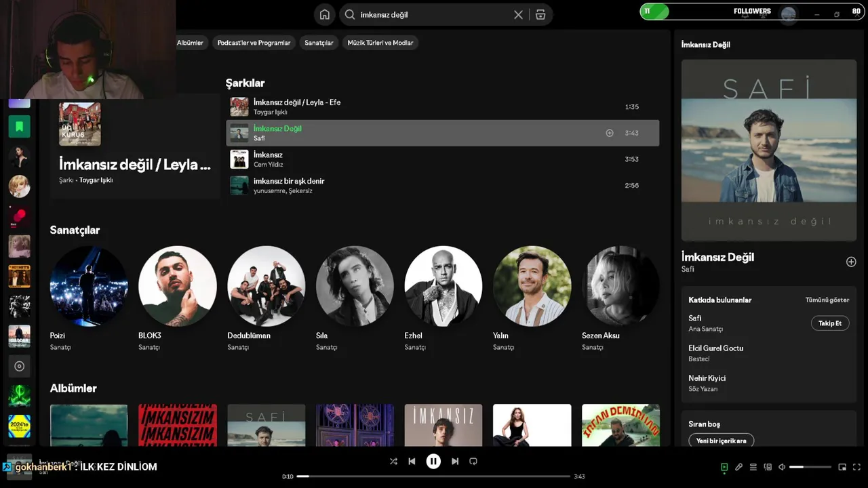Toggle the Now Playing view panel

click(x=724, y=467)
